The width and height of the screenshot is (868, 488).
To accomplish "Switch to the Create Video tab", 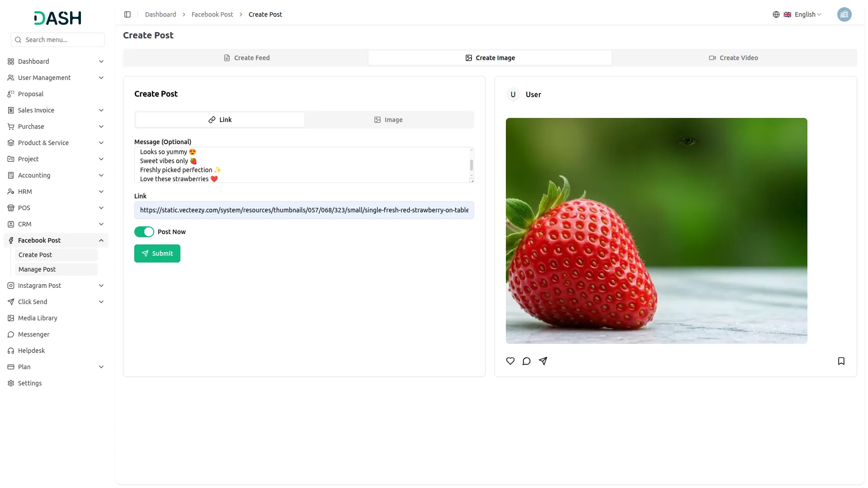I will tap(734, 58).
